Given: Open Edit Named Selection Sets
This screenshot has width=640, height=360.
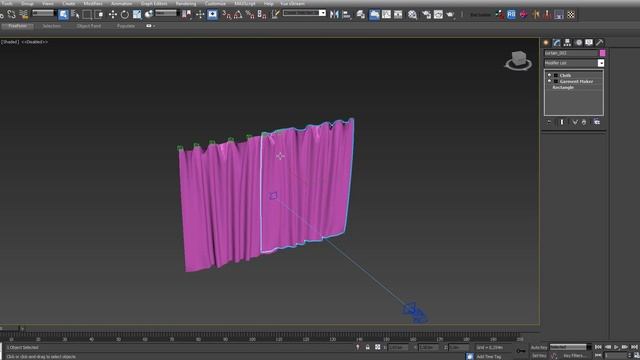Looking at the screenshot, I should pos(276,15).
